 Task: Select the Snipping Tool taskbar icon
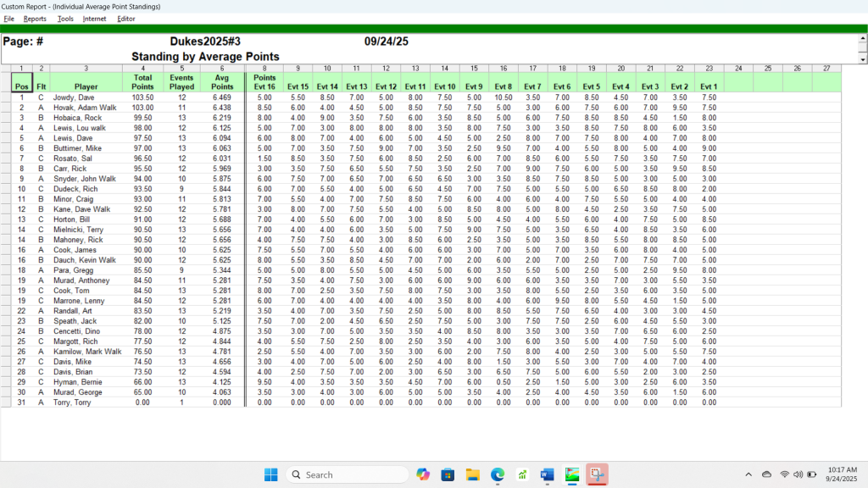[598, 474]
